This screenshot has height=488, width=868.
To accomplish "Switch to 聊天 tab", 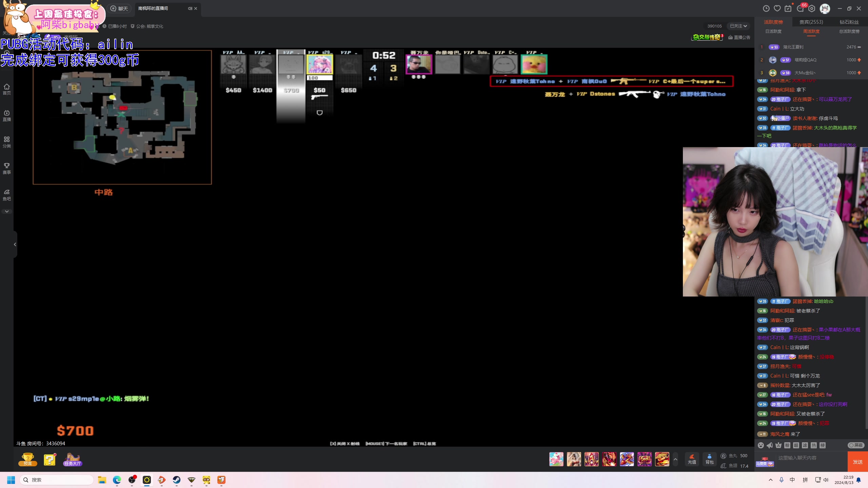I will pyautogui.click(x=119, y=8).
